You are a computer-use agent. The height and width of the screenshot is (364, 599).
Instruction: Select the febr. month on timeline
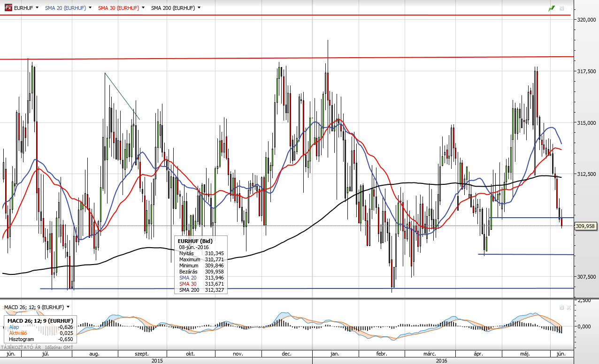pos(381,354)
